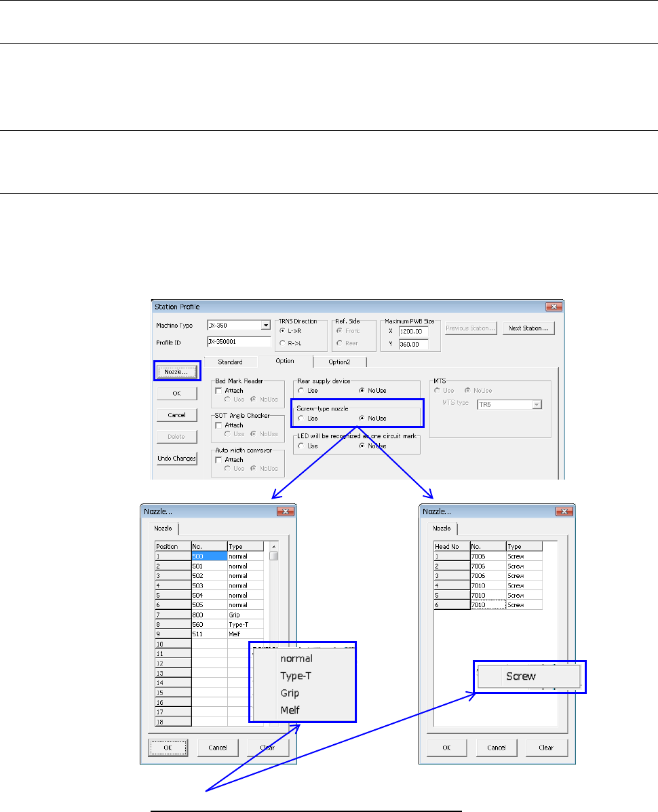Enable Screw-type nozzle Use option
The image size is (658, 812).
click(x=301, y=419)
